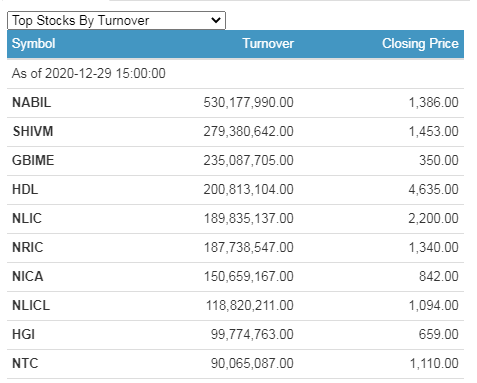Screen dimensions: 477x383
Task: Click the Symbol column header
Action: 34,44
